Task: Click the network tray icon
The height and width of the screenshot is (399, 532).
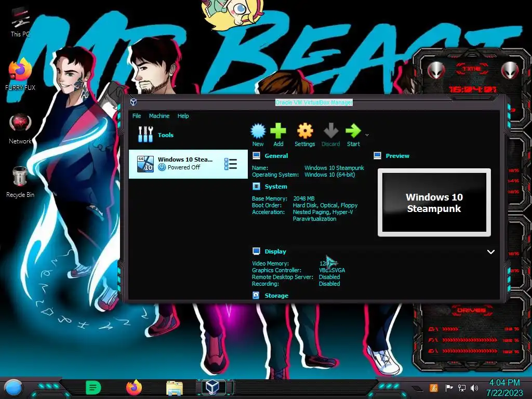Action: pos(462,388)
